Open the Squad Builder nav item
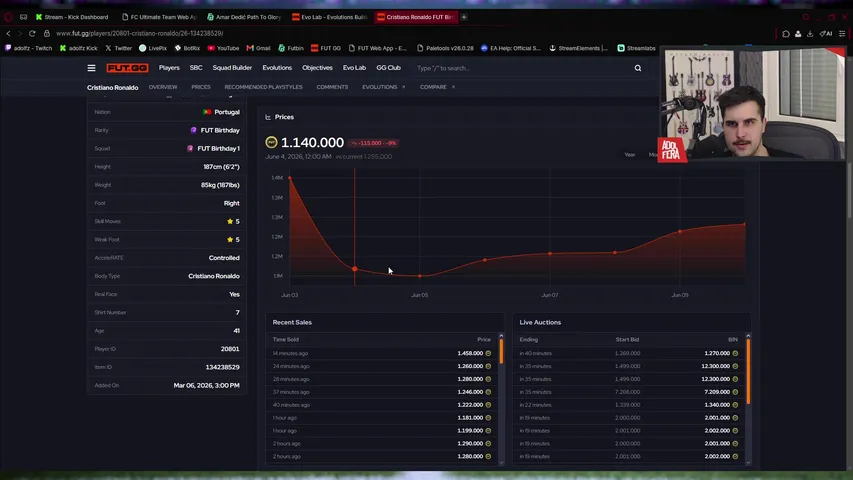 (232, 68)
